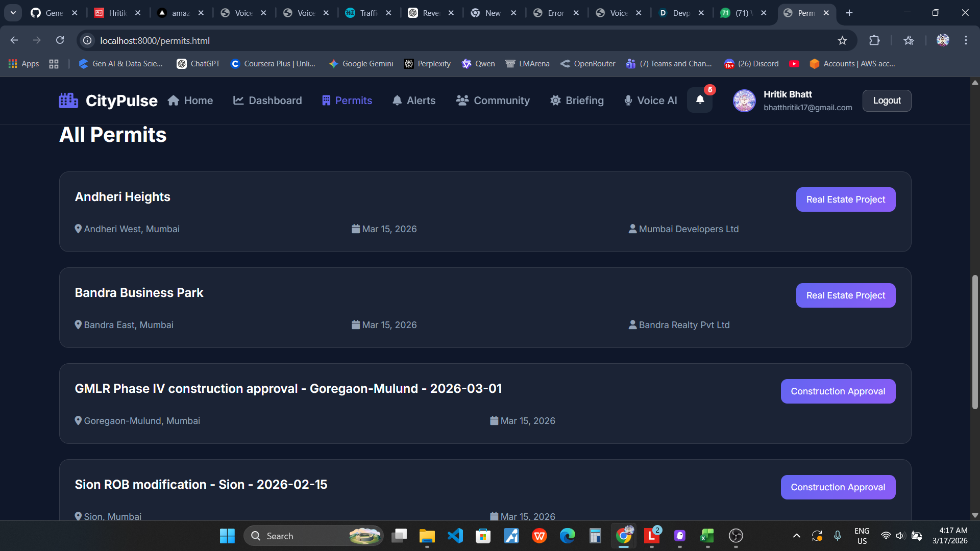View site information icon in address bar
This screenshot has width=980, height=551.
click(88, 40)
